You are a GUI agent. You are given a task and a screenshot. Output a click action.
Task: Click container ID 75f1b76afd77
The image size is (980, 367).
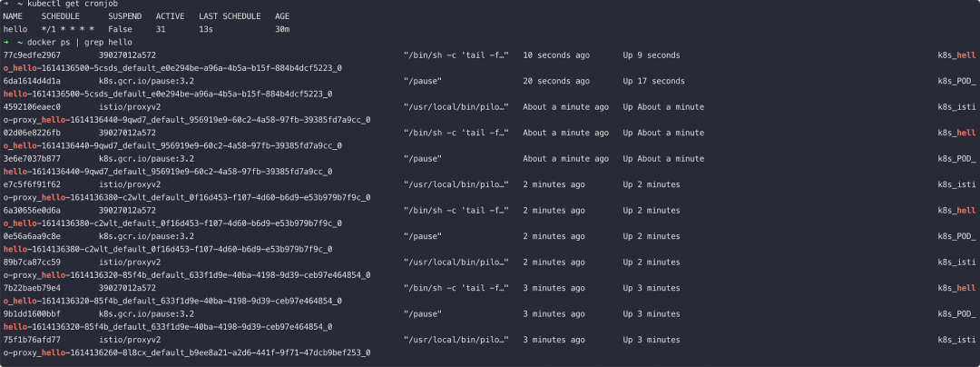32,340
